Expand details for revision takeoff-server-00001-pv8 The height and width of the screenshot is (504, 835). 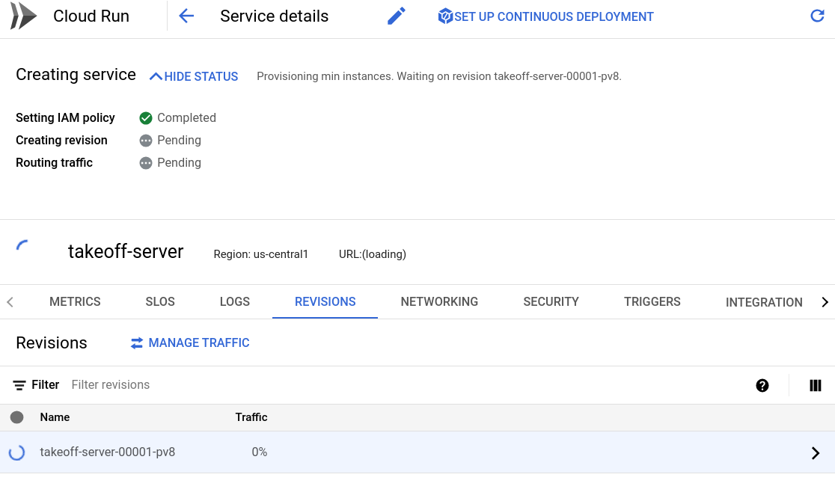[x=816, y=452]
